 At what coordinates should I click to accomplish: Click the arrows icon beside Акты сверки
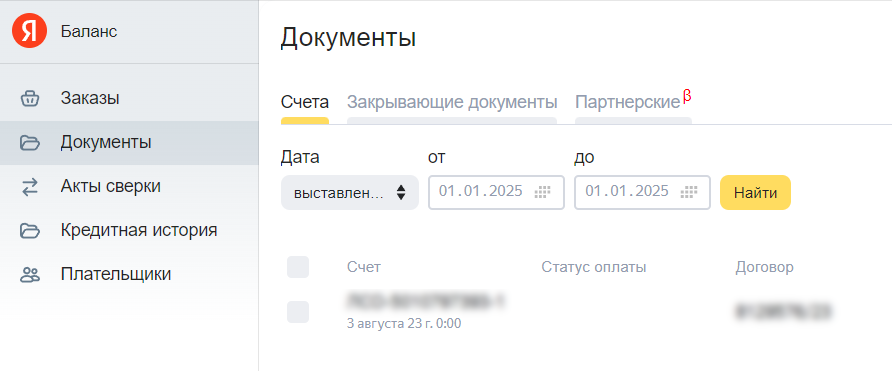coord(30,187)
